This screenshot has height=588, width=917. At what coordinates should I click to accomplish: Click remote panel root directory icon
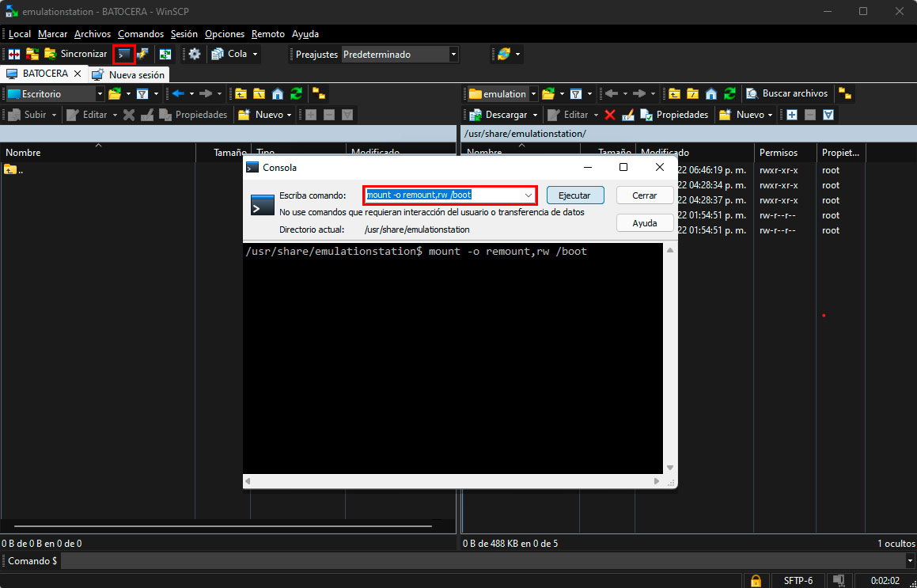[x=692, y=93]
